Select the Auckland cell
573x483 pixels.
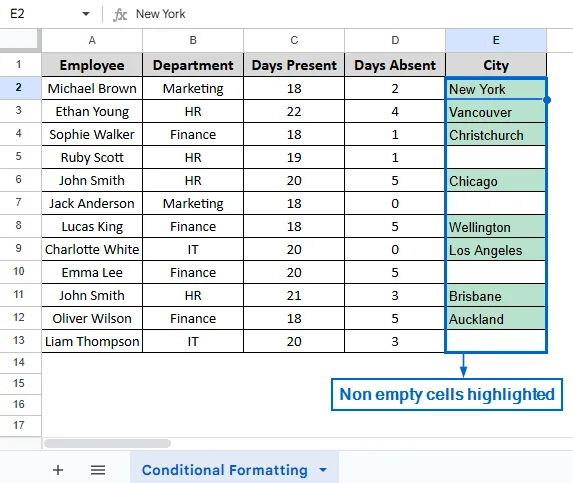coord(496,318)
